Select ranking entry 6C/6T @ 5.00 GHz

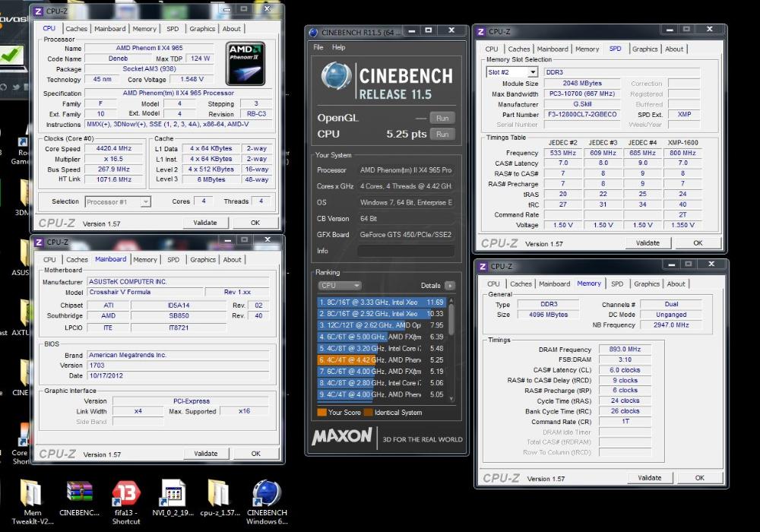tap(382, 337)
